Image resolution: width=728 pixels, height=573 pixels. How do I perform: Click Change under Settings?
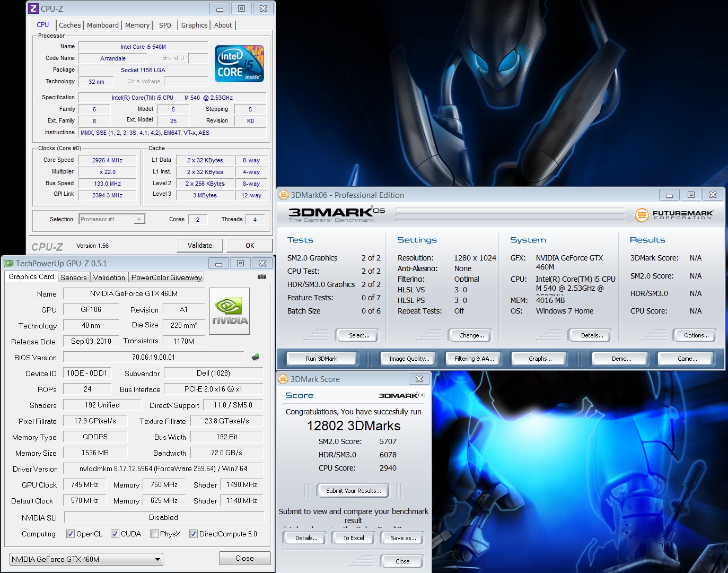pyautogui.click(x=471, y=335)
